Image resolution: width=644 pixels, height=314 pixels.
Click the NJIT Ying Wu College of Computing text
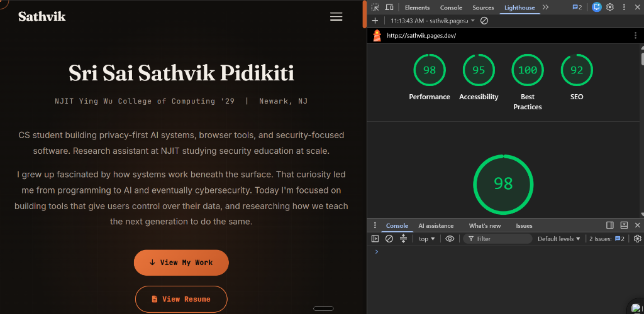click(145, 101)
